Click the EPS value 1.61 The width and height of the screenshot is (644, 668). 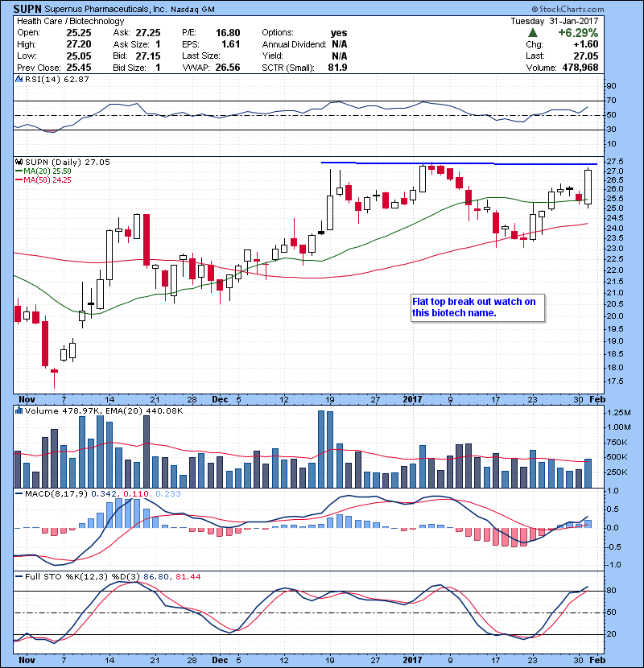tap(230, 44)
